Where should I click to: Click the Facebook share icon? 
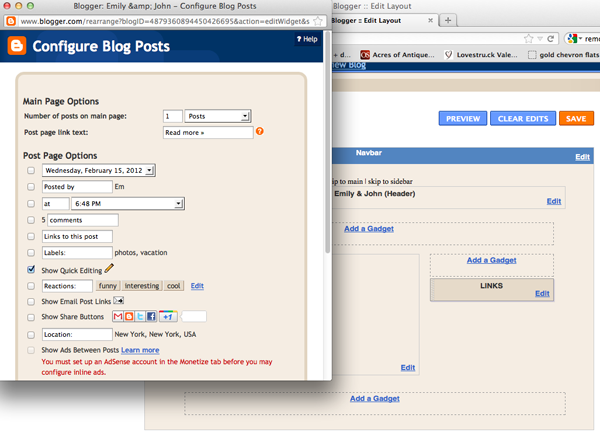(x=151, y=316)
